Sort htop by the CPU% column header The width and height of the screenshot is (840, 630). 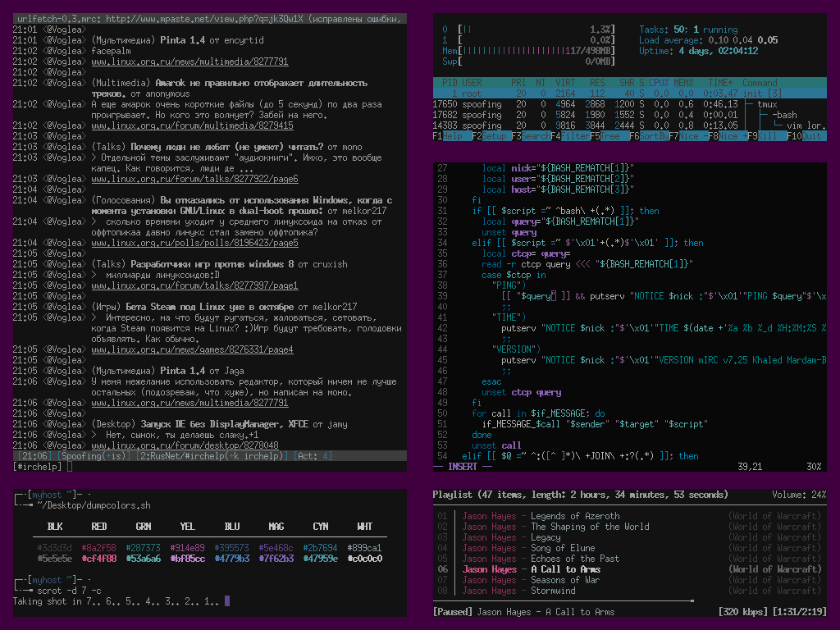tap(659, 83)
